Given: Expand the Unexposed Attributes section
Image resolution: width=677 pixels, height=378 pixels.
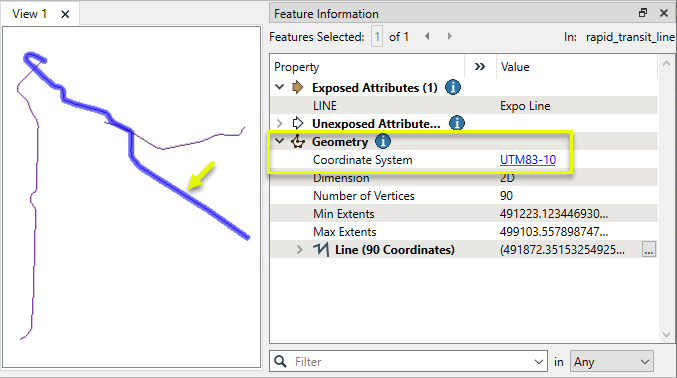Looking at the screenshot, I should 280,124.
